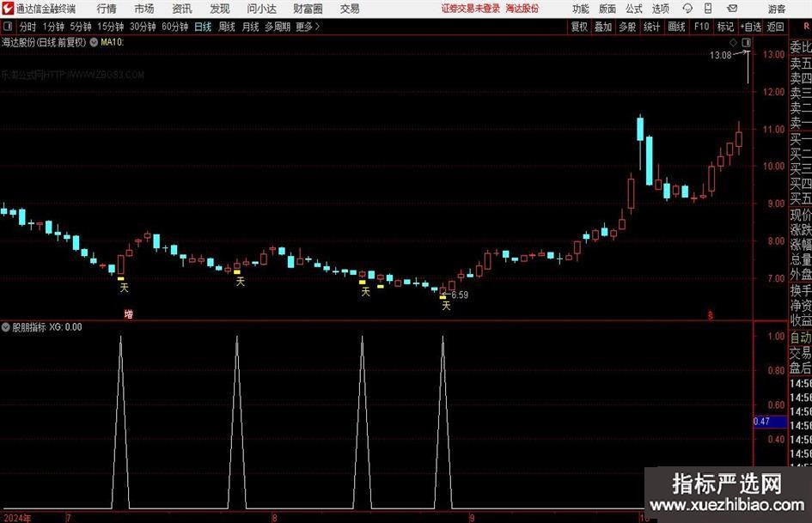812x523 pixels.
Task: Click the red R tab at top right
Action: pyautogui.click(x=807, y=27)
